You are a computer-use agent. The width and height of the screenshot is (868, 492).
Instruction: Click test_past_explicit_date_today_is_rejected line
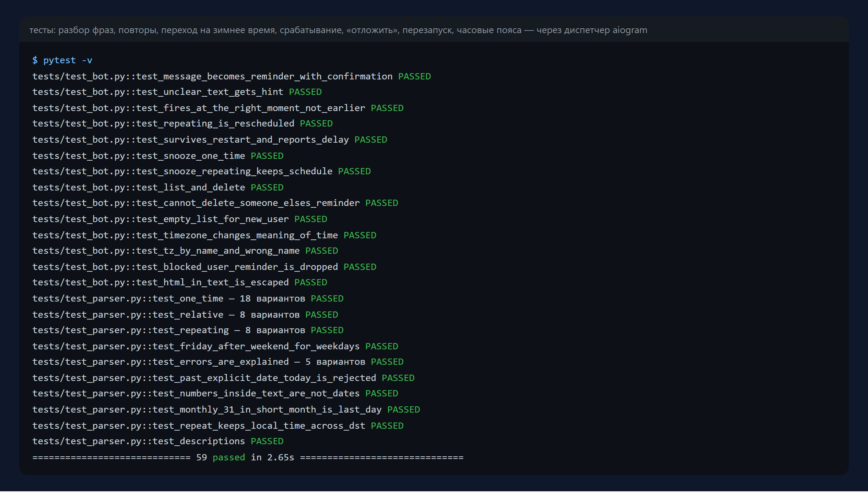(224, 378)
